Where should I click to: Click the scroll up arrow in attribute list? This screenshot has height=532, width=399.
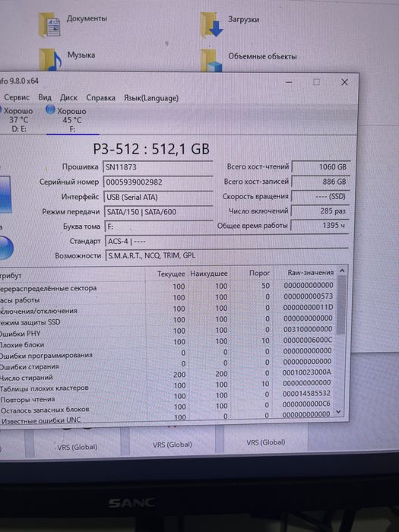[x=342, y=271]
